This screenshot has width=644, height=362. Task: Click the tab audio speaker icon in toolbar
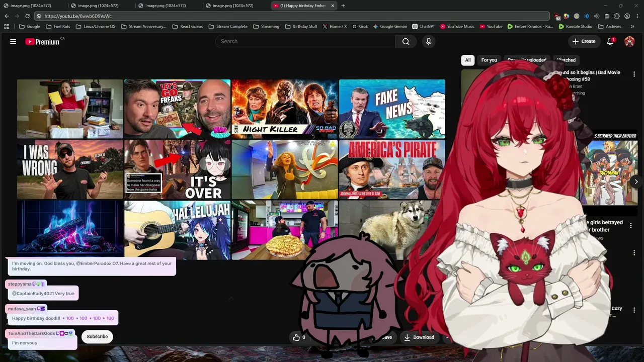click(597, 16)
